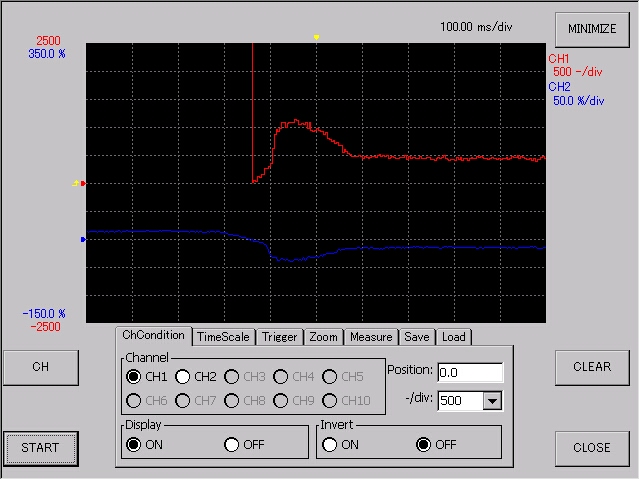Click the yellow trigger level arrow icon
Image resolution: width=640 pixels, height=480 pixels.
[x=76, y=183]
